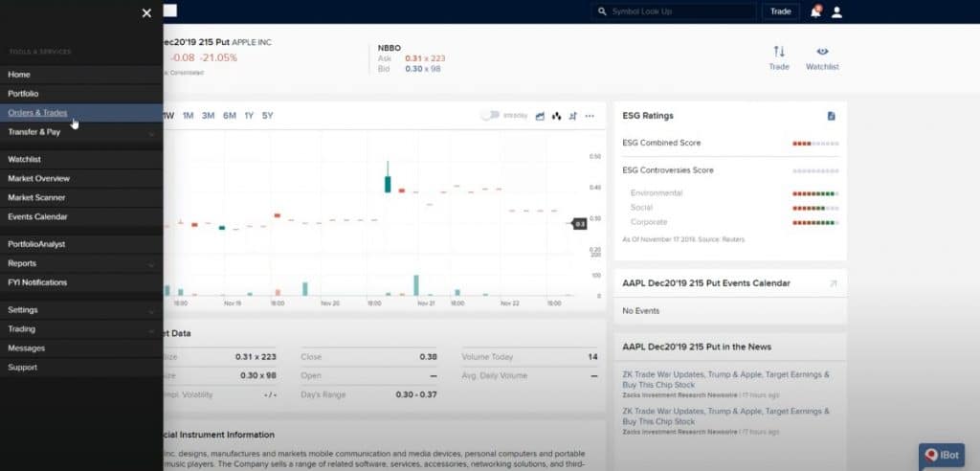This screenshot has height=471, width=980.
Task: Launch the IBot chat assistant
Action: pos(942,456)
